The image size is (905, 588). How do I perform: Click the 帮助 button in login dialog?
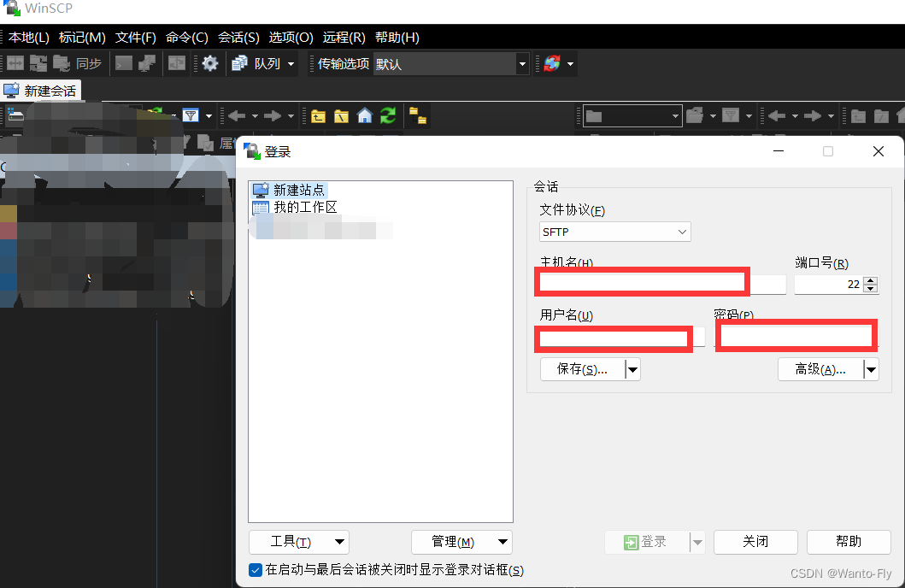click(x=849, y=542)
